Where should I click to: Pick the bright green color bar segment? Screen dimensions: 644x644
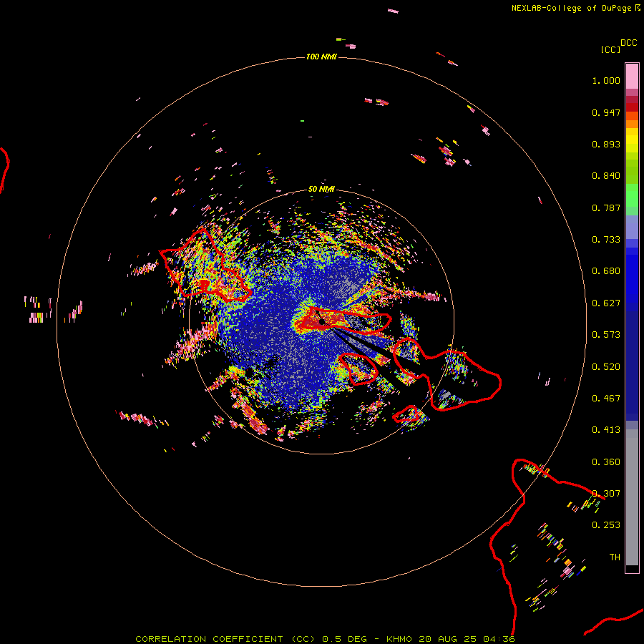[x=632, y=195]
